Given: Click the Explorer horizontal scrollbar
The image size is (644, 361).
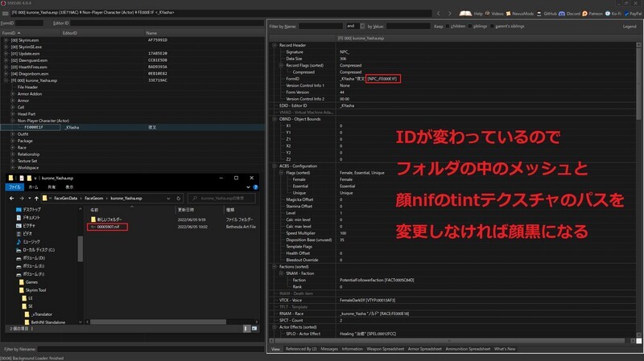Looking at the screenshot, I should point(158,322).
